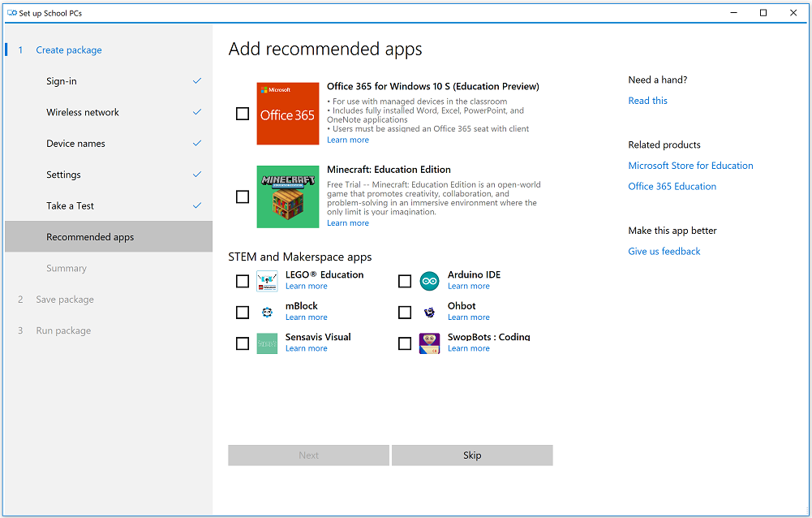
Task: Click the Sensavis Visual app icon
Action: tap(267, 343)
